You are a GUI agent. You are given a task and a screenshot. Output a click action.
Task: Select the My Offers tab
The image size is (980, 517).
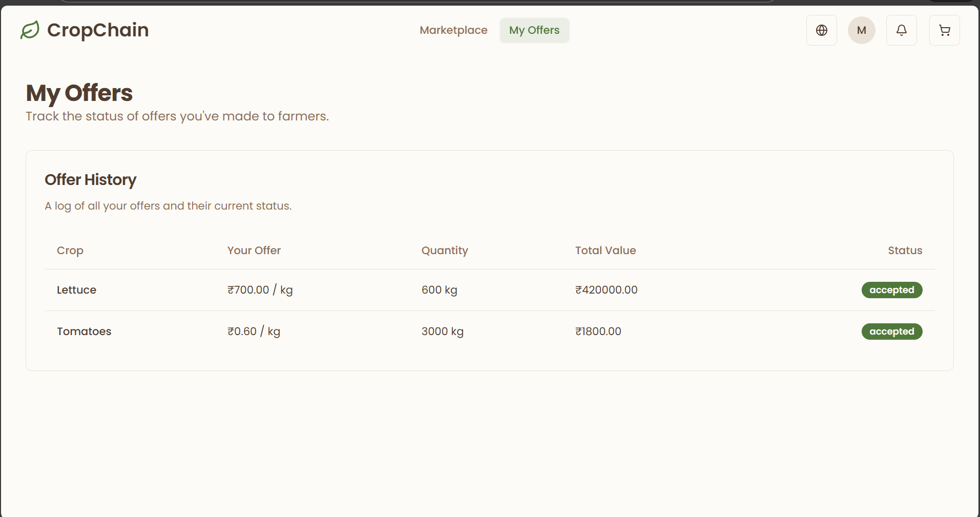534,30
